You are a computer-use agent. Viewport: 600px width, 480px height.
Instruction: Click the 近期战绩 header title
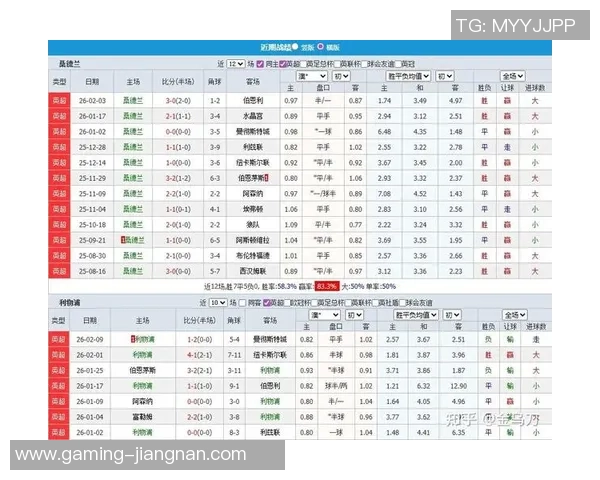point(276,47)
